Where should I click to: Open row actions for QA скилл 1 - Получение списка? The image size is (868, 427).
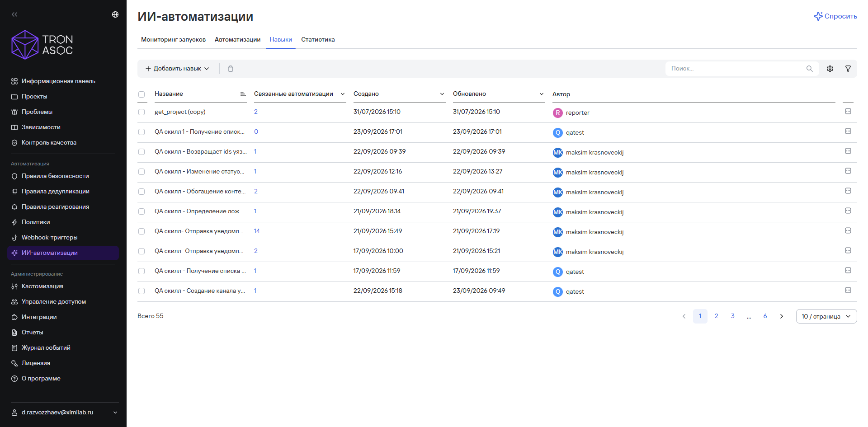click(x=848, y=131)
